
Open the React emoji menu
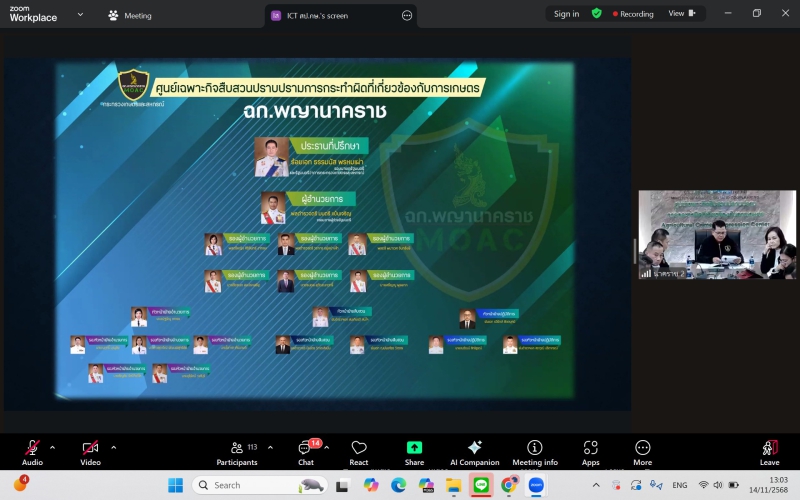359,449
